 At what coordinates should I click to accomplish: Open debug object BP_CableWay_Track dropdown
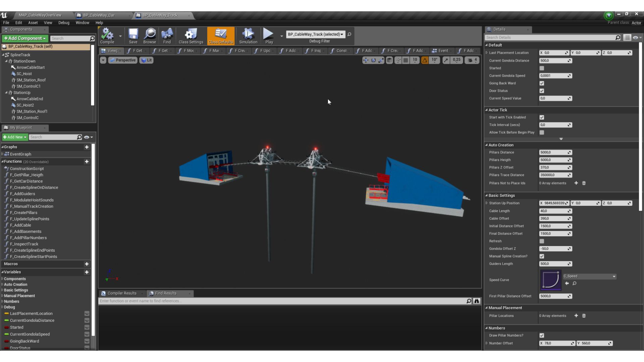pos(315,34)
